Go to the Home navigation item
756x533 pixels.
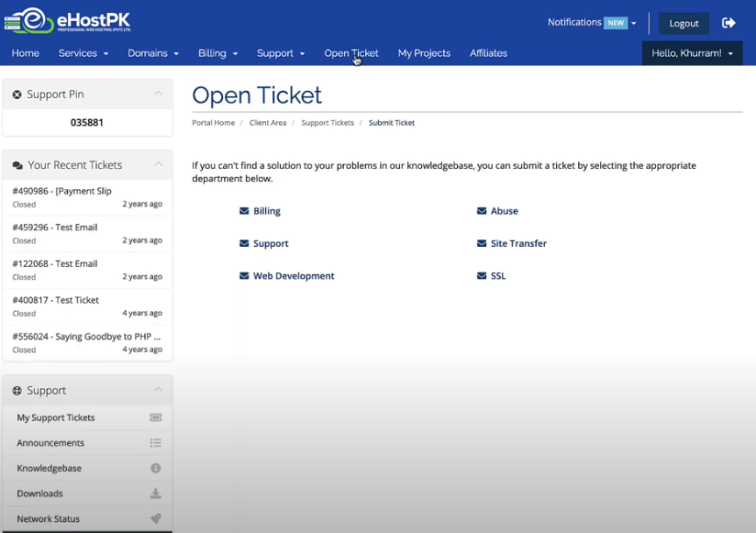pyautogui.click(x=26, y=53)
